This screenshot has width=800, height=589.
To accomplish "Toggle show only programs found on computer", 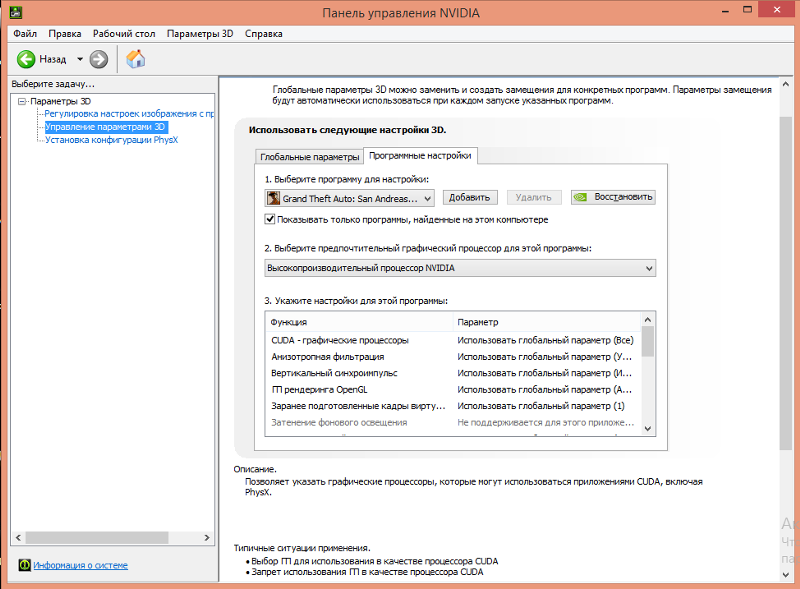I will [270, 219].
